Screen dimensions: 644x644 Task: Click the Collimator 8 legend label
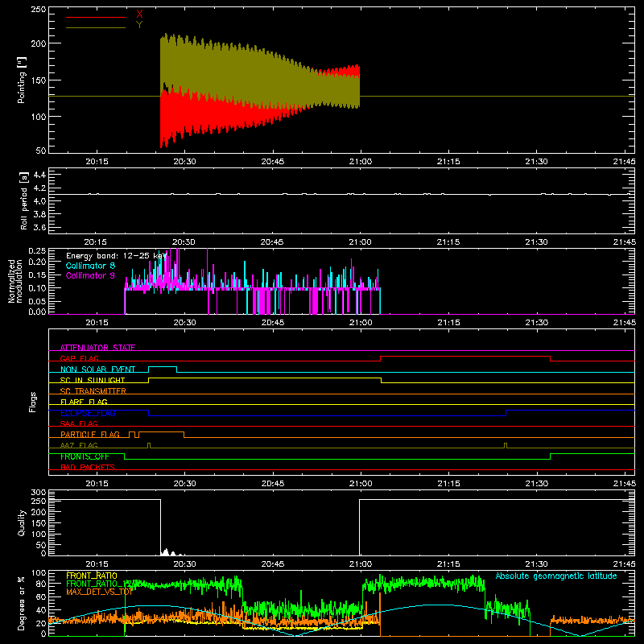[x=90, y=266]
